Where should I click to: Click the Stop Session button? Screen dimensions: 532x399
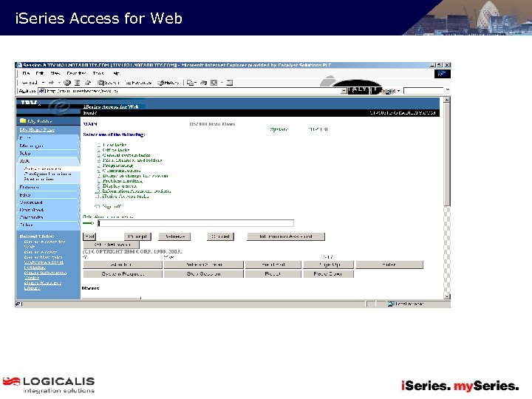pyautogui.click(x=204, y=274)
